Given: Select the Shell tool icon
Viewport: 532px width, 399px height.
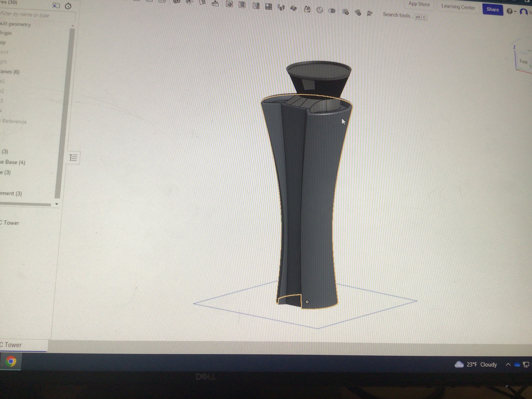Looking at the screenshot, I should click(x=242, y=5).
